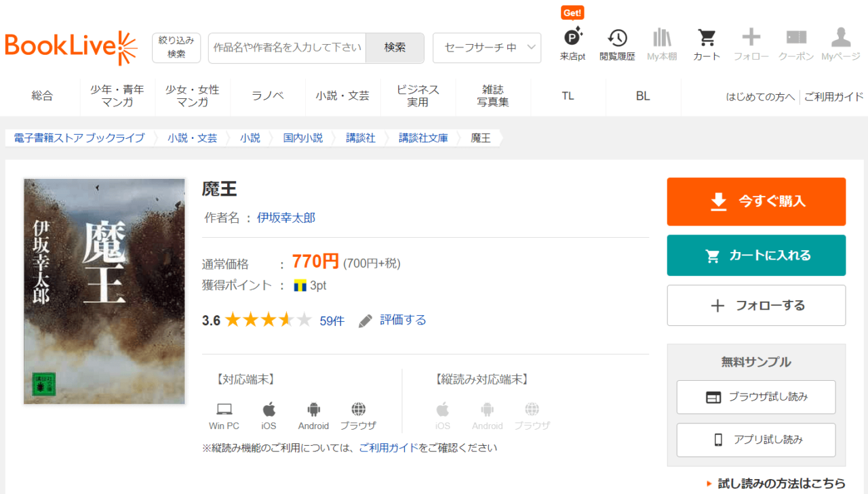Click the アプリ試し読み button
The image size is (868, 494).
756,440
